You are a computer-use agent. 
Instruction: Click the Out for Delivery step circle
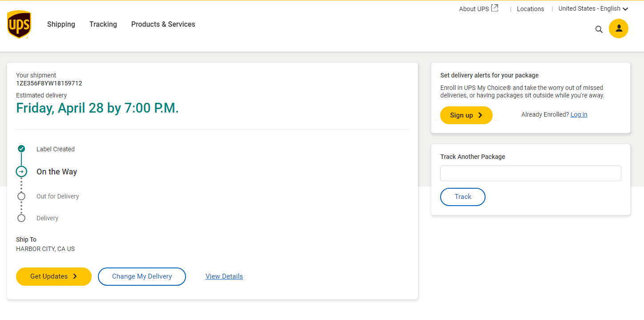[x=21, y=196]
